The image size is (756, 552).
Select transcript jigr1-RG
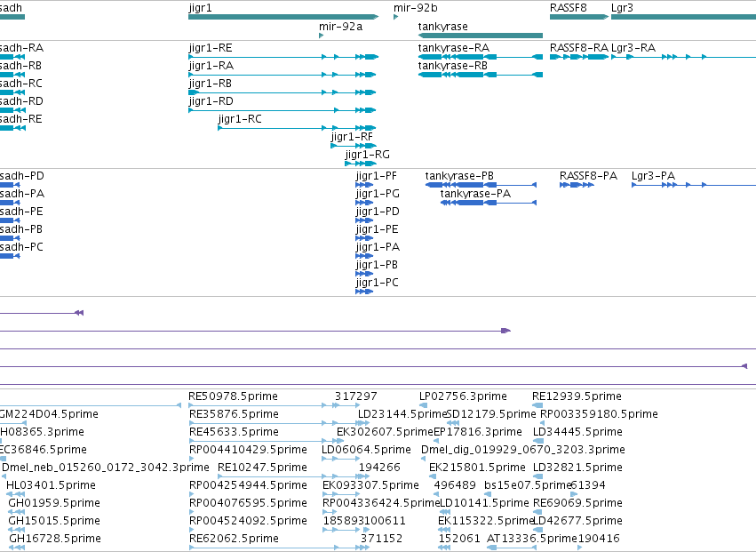[x=361, y=164]
